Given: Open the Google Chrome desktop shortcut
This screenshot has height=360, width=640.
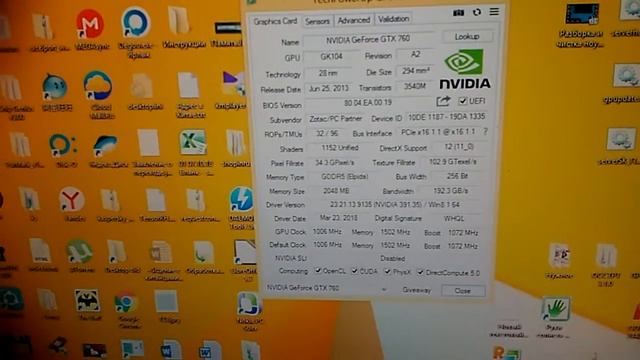Looking at the screenshot, I should click(x=125, y=303).
